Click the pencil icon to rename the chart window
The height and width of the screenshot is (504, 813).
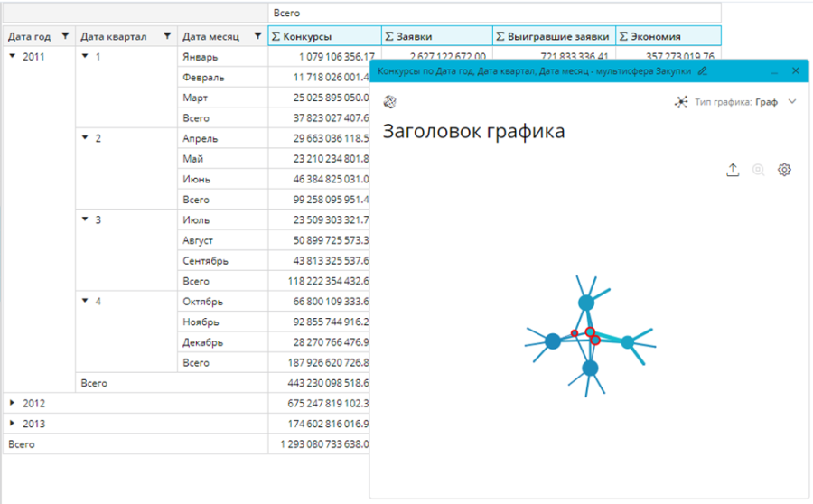coord(703,70)
